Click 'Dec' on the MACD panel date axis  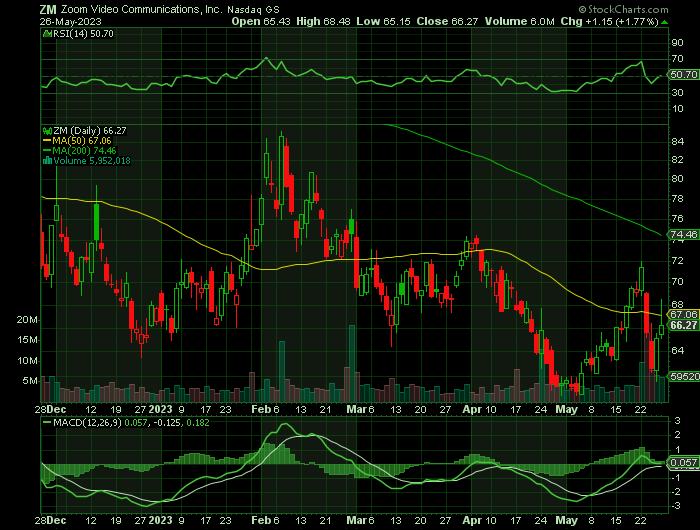pos(56,521)
